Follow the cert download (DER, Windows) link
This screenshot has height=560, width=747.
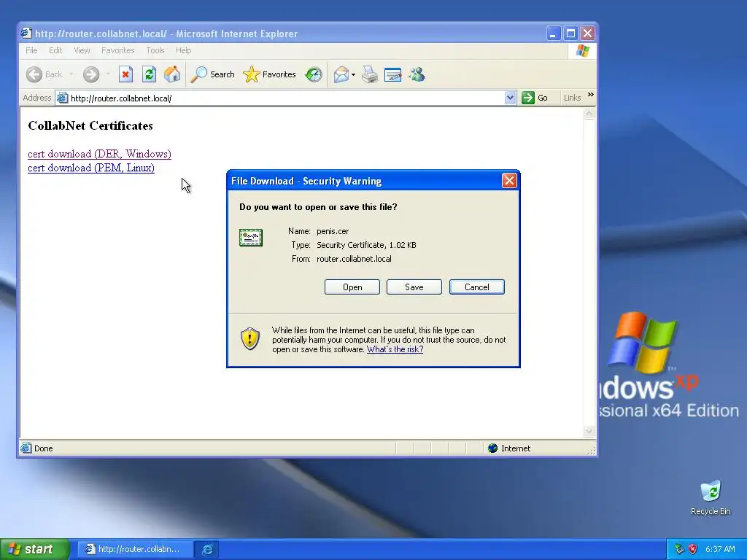tap(99, 154)
